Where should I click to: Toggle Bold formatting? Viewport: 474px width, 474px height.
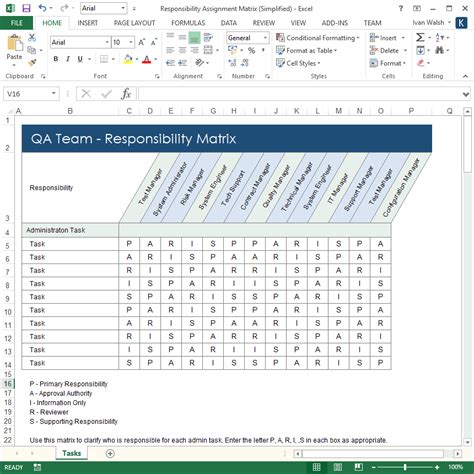[x=56, y=59]
